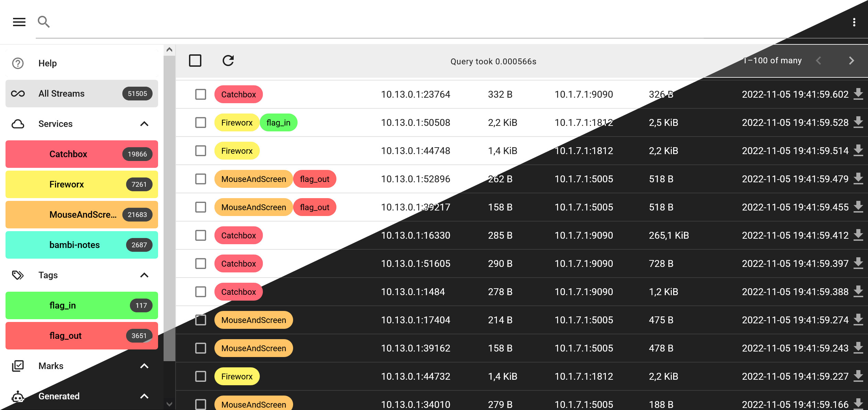Click the sidebar scroll down arrow
Image resolution: width=868 pixels, height=410 pixels.
pos(169,404)
